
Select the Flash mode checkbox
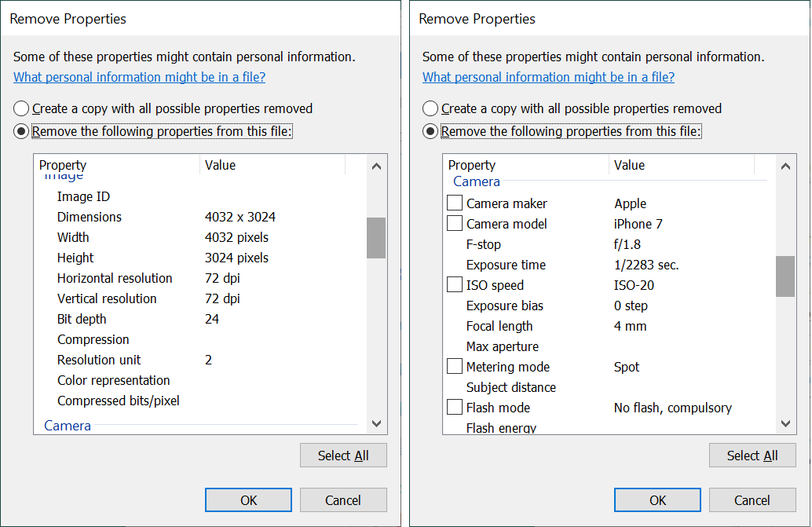pyautogui.click(x=455, y=408)
